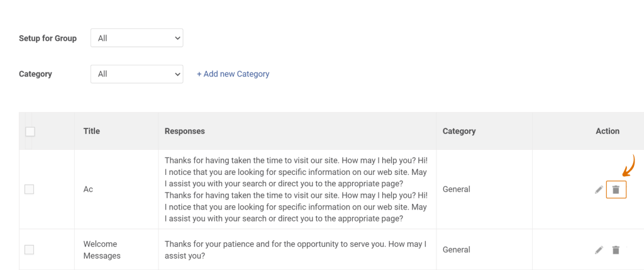The height and width of the screenshot is (270, 644).
Task: Click the 'Thanks for your patience' response text
Action: [296, 250]
